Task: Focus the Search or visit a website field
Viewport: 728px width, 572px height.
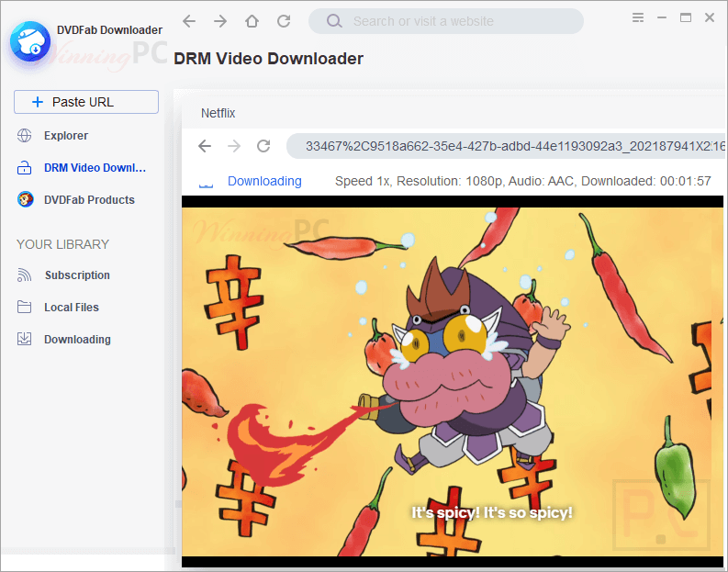Action: coord(446,21)
